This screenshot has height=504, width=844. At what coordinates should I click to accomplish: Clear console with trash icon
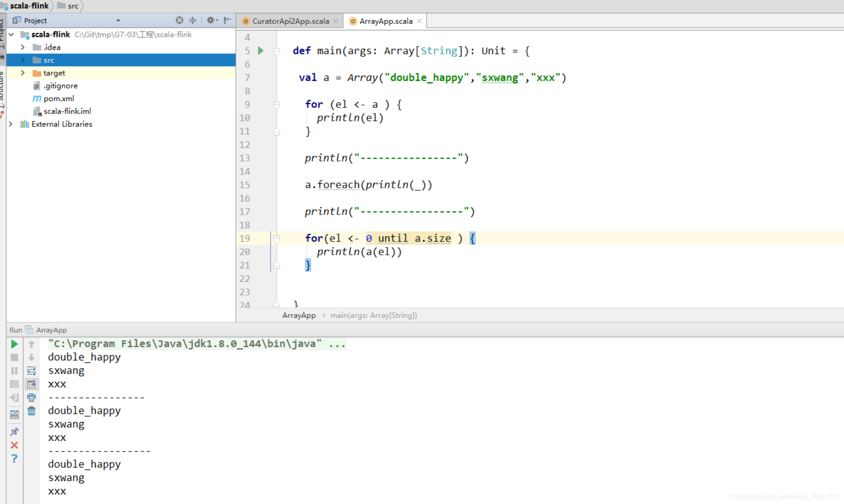[31, 411]
